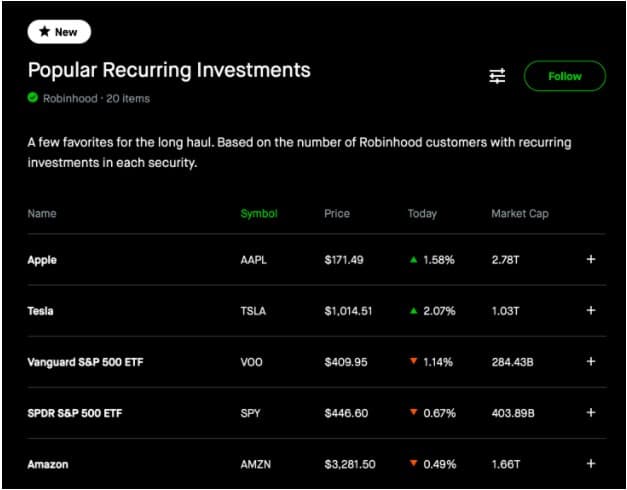Click the AAPL ticker symbol

(254, 260)
